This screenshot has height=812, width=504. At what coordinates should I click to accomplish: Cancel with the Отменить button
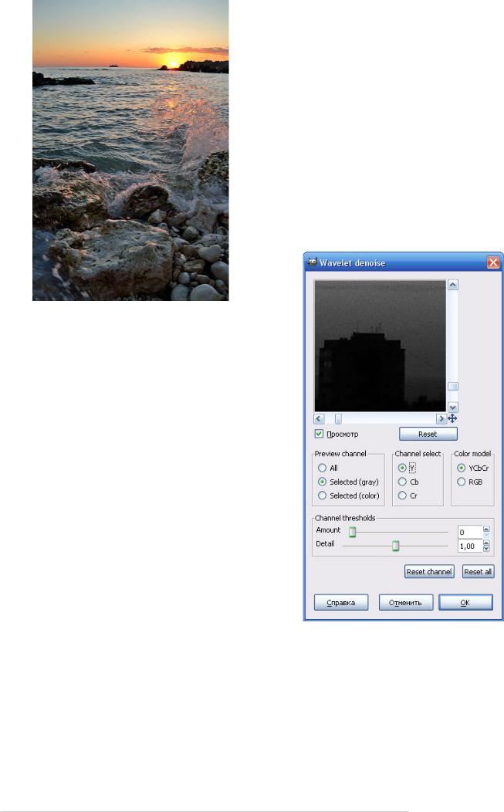[x=405, y=602]
